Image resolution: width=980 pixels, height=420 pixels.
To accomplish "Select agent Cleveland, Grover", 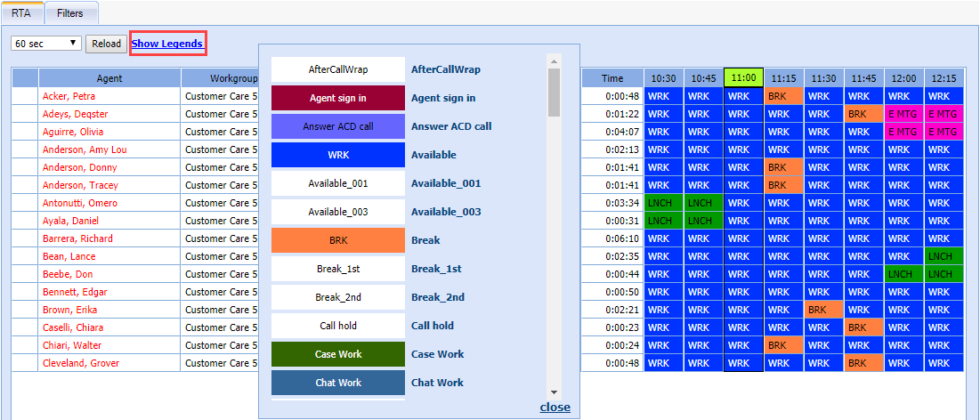I will pyautogui.click(x=80, y=363).
